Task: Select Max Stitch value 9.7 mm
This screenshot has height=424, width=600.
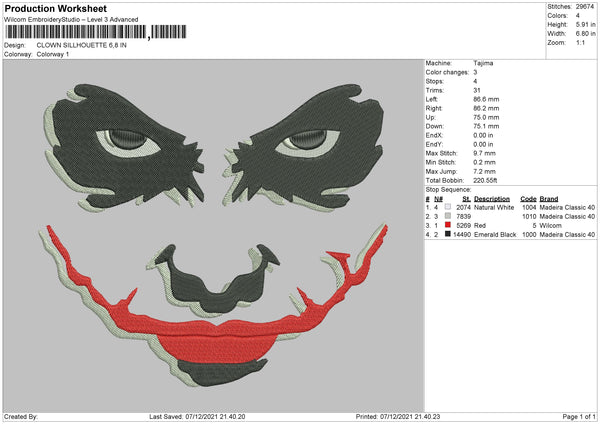Action: tap(485, 153)
